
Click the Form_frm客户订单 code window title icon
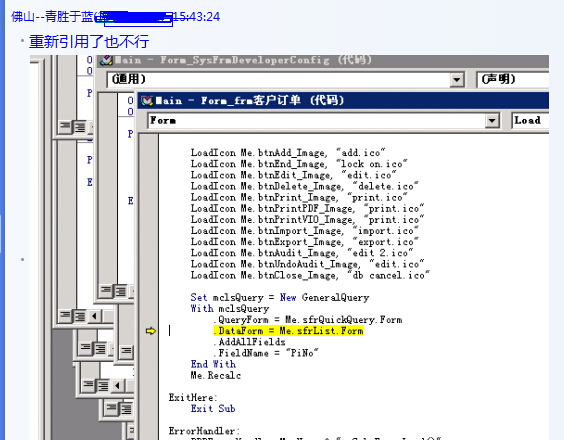pos(147,100)
